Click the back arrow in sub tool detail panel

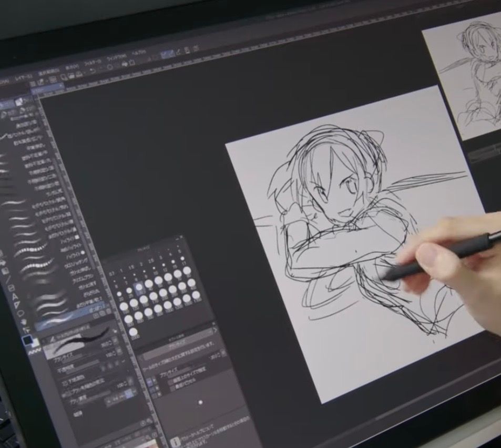[x=141, y=358]
